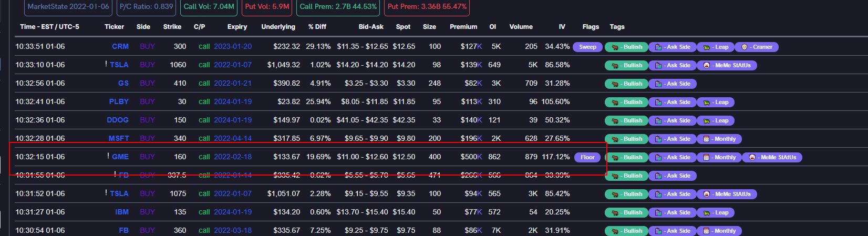This screenshot has height=236, width=868.
Task: Click expiry 2023-01-20 on the CRM row
Action: click(x=233, y=46)
